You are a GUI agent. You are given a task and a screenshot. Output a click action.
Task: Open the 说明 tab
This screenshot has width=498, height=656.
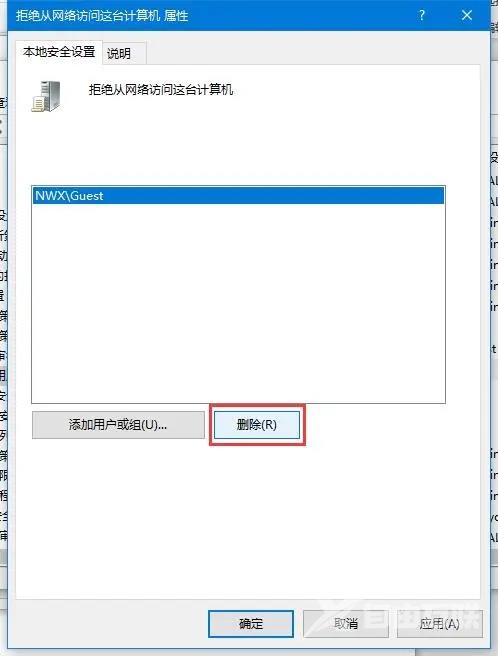click(x=119, y=54)
